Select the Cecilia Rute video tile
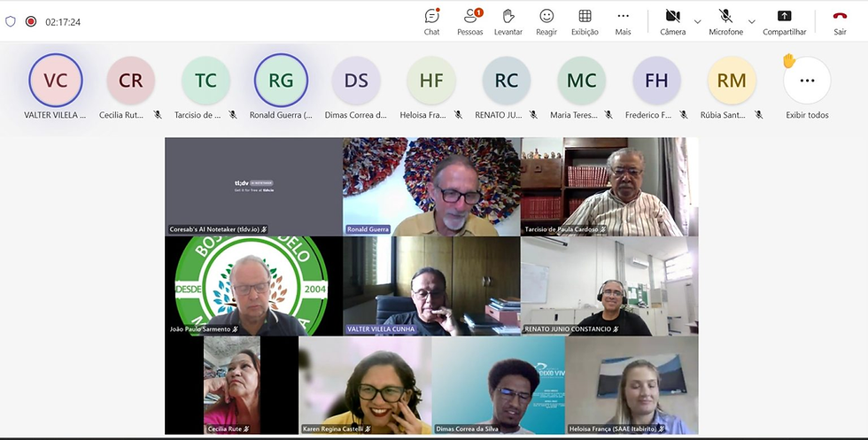Image resolution: width=868 pixels, height=440 pixels. (231, 385)
